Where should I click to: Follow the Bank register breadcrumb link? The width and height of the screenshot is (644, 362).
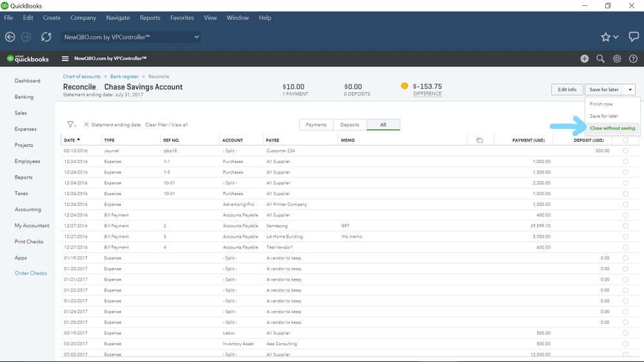pos(124,77)
